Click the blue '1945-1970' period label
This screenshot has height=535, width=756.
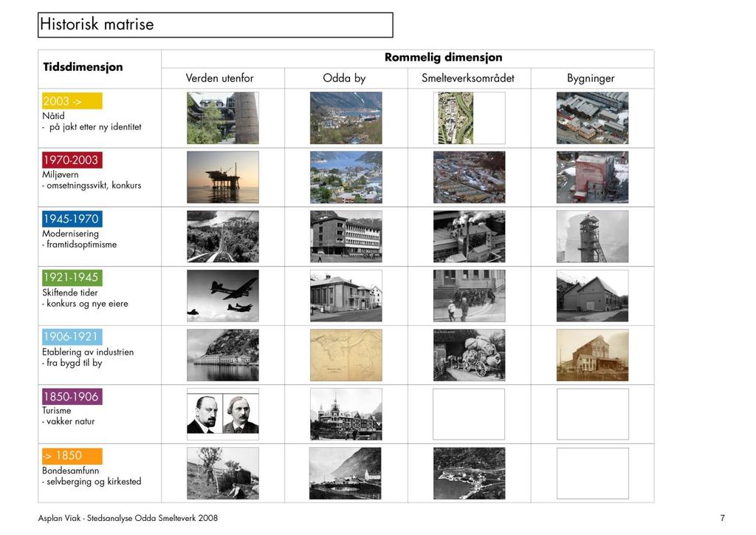[x=72, y=219]
